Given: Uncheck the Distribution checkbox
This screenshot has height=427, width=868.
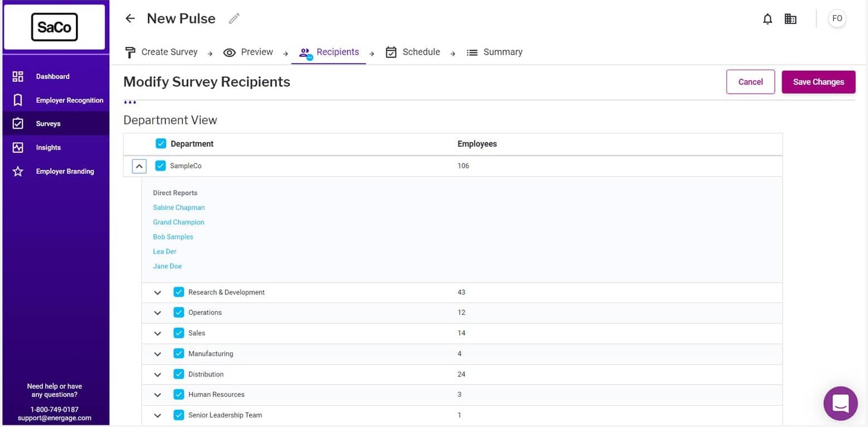Looking at the screenshot, I should [179, 374].
